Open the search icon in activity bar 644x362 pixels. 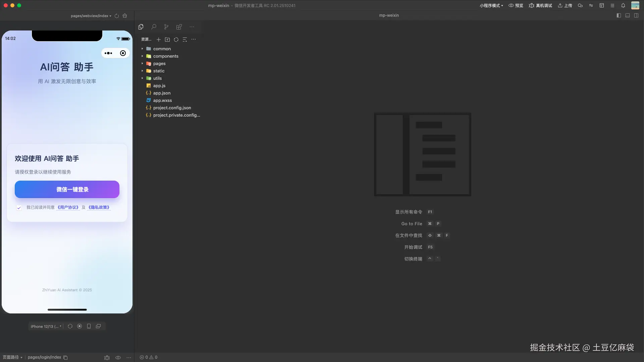pos(154,27)
